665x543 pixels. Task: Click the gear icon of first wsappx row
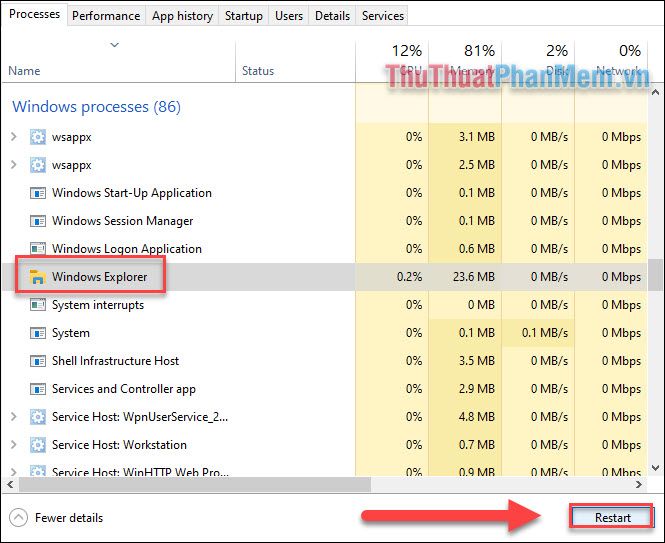38,137
